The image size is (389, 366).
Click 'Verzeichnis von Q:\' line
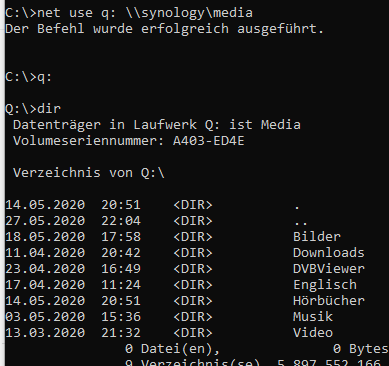[89, 173]
